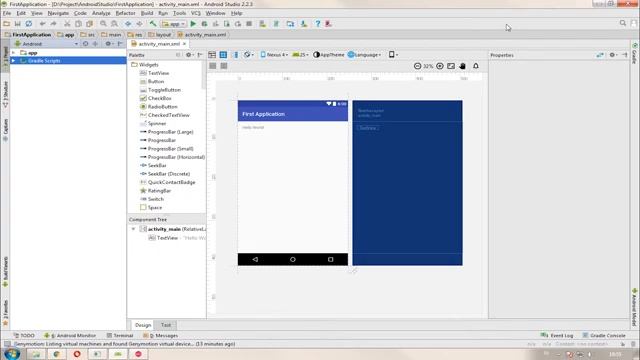Open Palette settings gear

click(189, 55)
